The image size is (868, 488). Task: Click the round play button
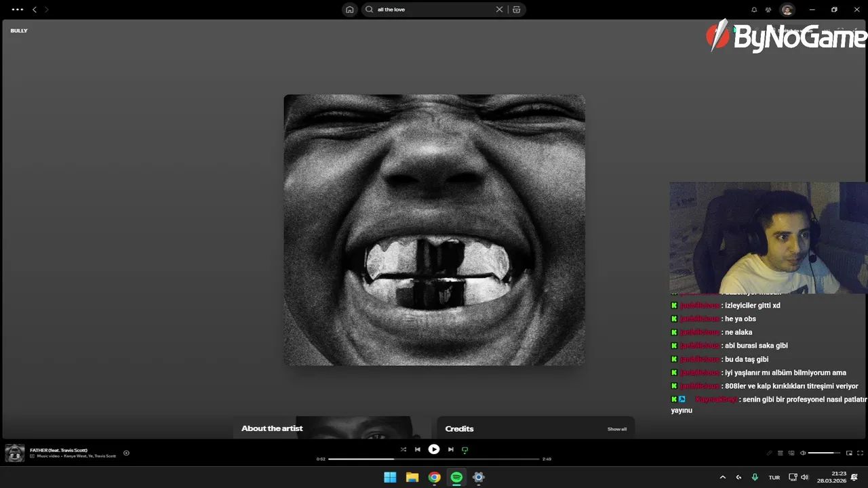434,449
